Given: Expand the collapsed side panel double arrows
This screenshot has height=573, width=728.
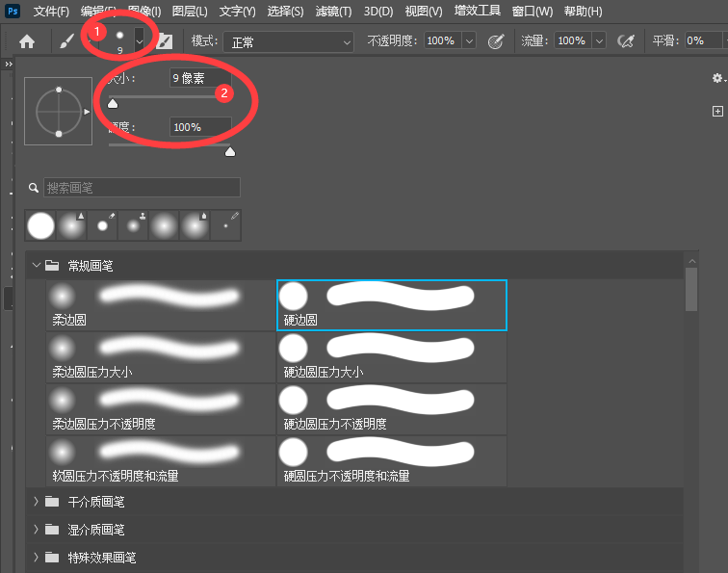Looking at the screenshot, I should point(9,65).
